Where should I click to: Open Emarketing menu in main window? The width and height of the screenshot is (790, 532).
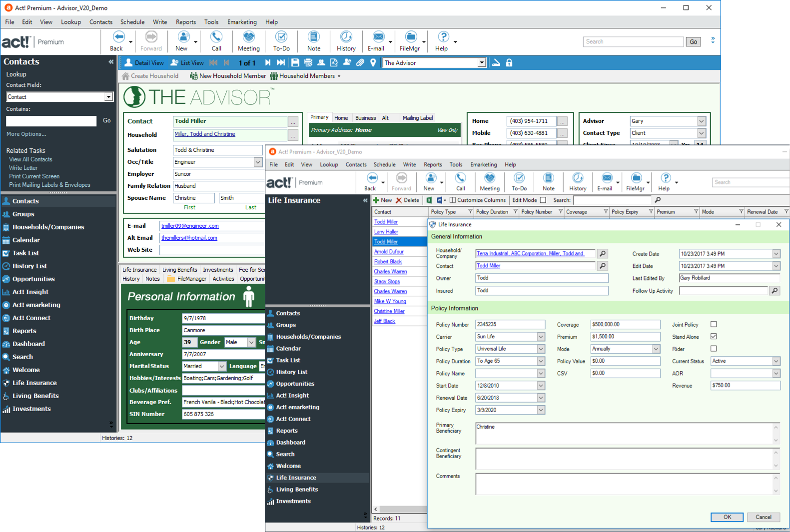[x=242, y=22]
